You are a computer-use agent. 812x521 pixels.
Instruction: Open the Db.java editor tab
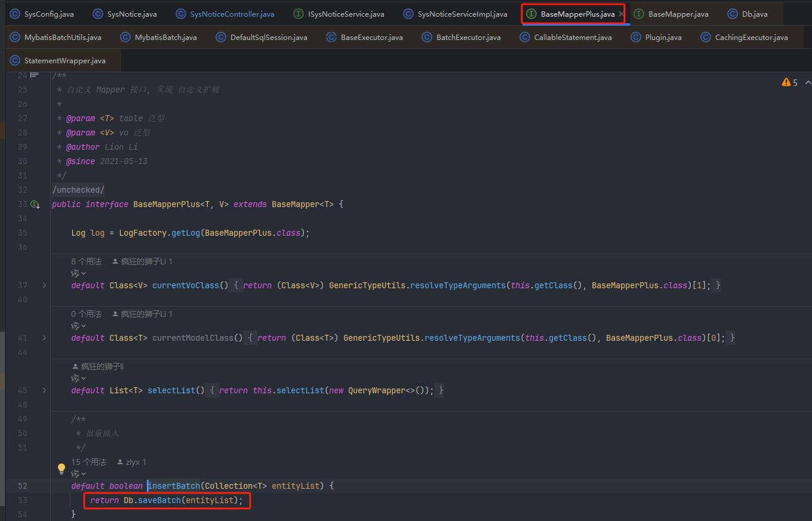coord(754,14)
